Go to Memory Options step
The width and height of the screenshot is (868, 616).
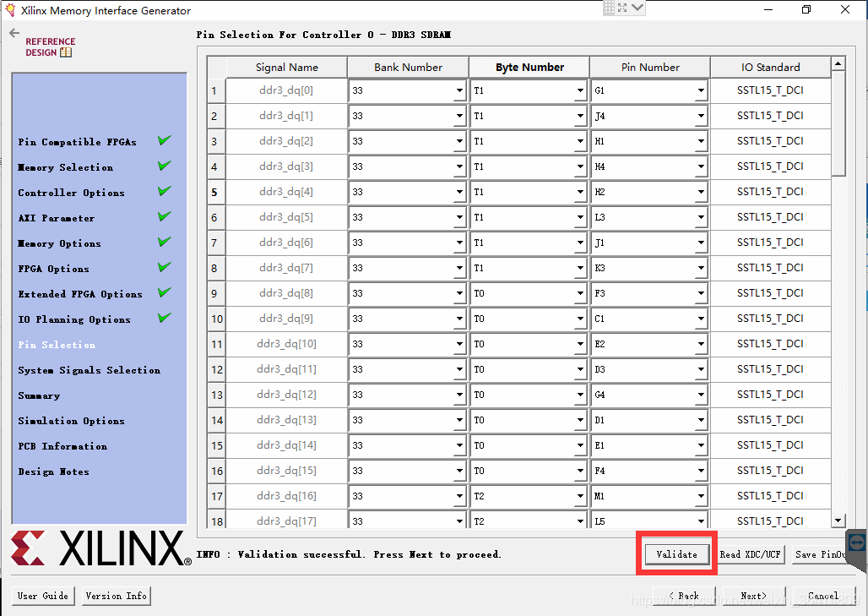click(59, 243)
